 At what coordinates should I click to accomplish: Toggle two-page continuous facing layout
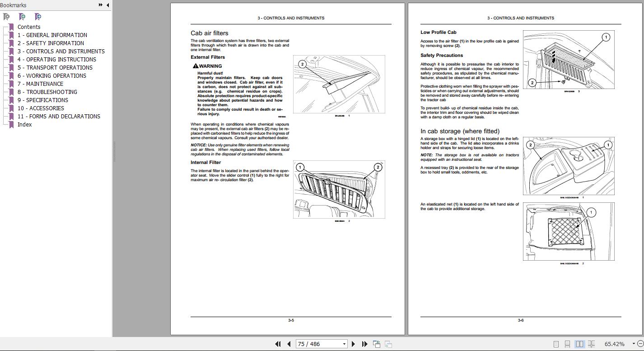click(591, 344)
